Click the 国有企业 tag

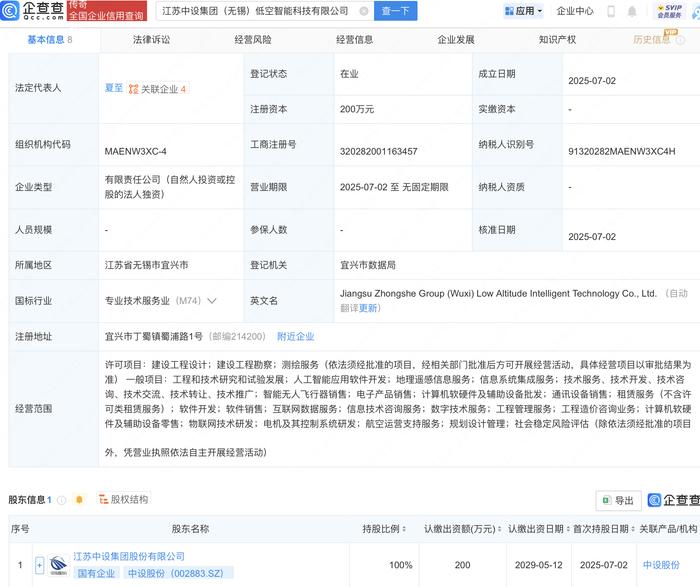(x=96, y=573)
